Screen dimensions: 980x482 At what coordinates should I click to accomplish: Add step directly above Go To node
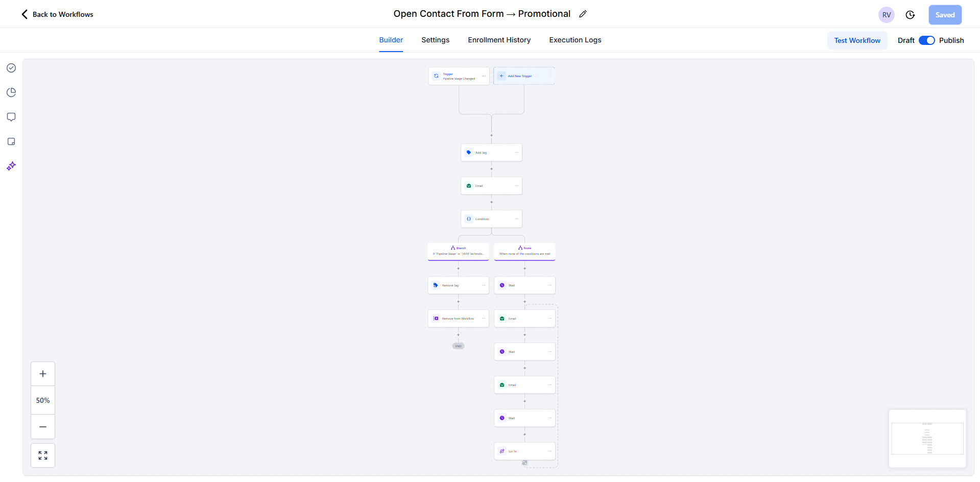pos(524,435)
